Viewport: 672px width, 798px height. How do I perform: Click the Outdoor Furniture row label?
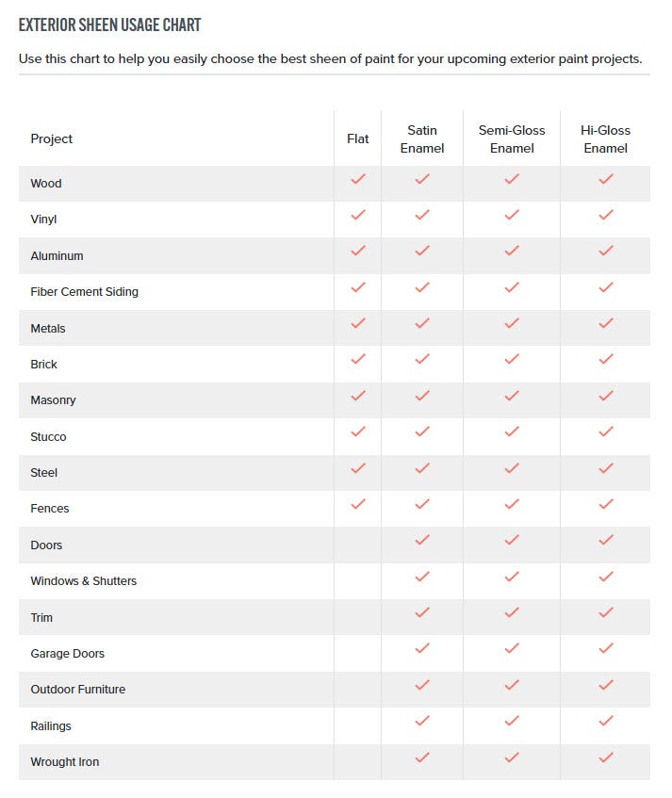78,690
